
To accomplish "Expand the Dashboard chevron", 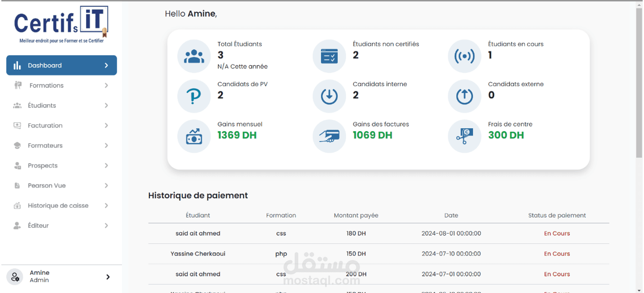I will [106, 66].
